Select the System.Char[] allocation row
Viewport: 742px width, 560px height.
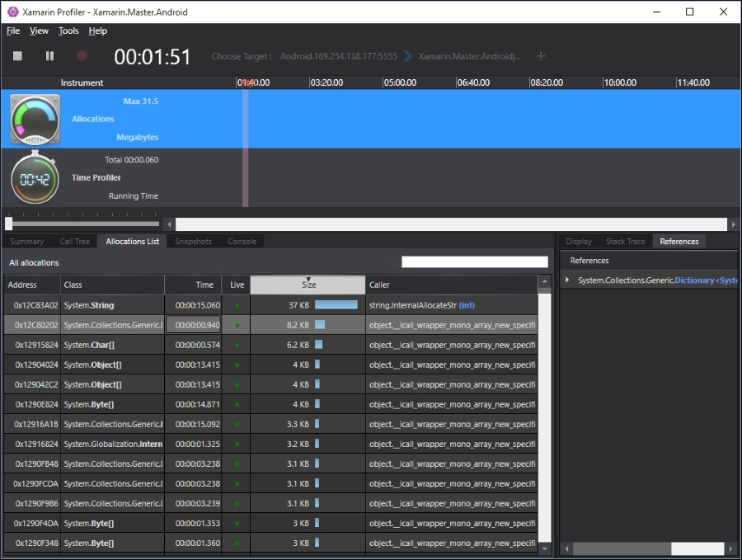pyautogui.click(x=270, y=345)
